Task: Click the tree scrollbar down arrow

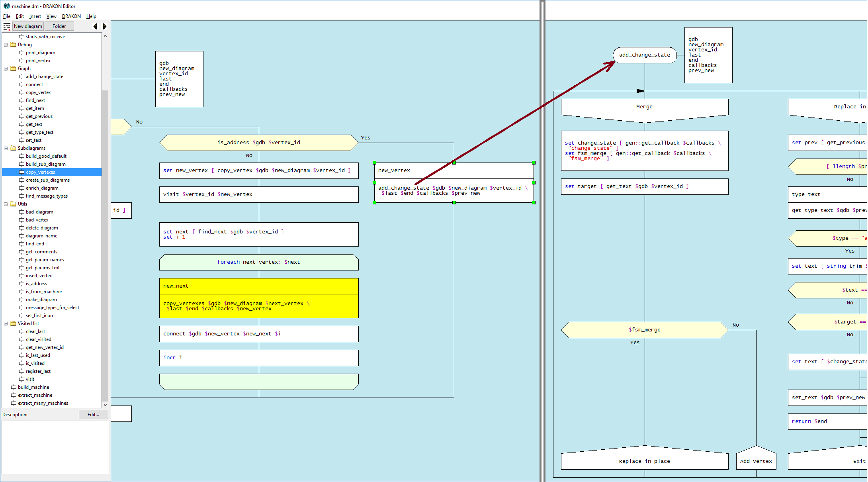Action: pos(105,405)
